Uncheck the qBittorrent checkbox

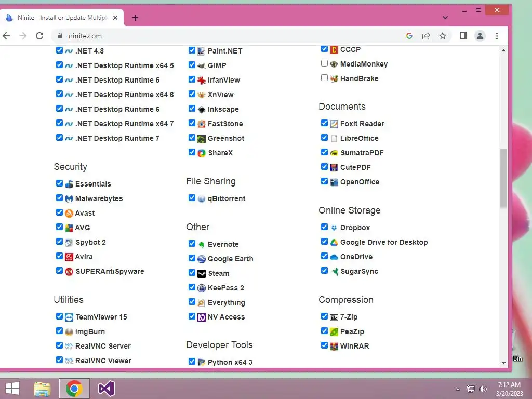pyautogui.click(x=192, y=198)
